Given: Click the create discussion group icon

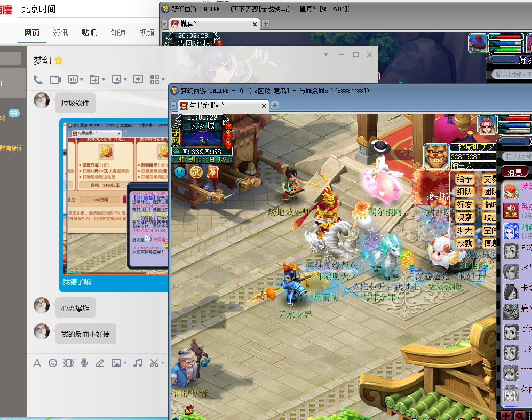Looking at the screenshot, I should pos(138,80).
